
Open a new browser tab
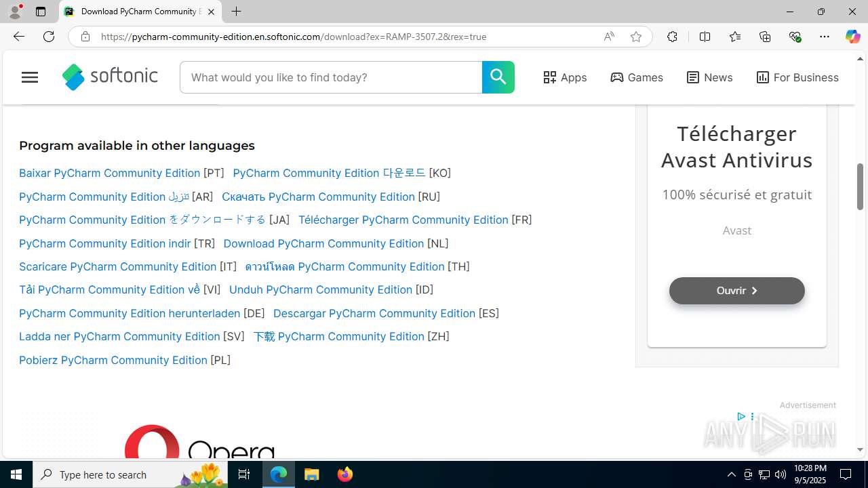pyautogui.click(x=236, y=12)
